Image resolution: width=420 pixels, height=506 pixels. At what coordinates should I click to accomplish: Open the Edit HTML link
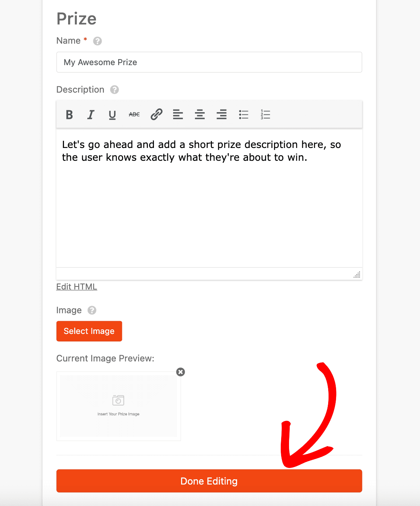pos(76,287)
